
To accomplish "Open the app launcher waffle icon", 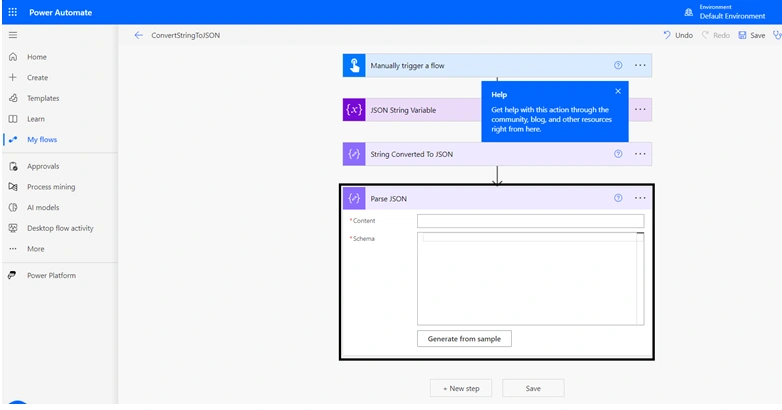I will (13, 12).
